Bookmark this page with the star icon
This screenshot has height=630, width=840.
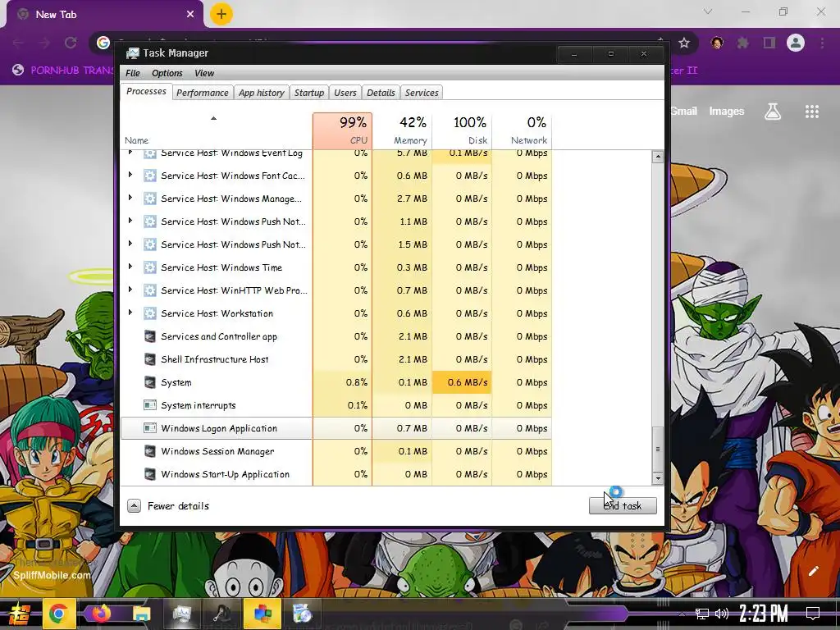683,43
